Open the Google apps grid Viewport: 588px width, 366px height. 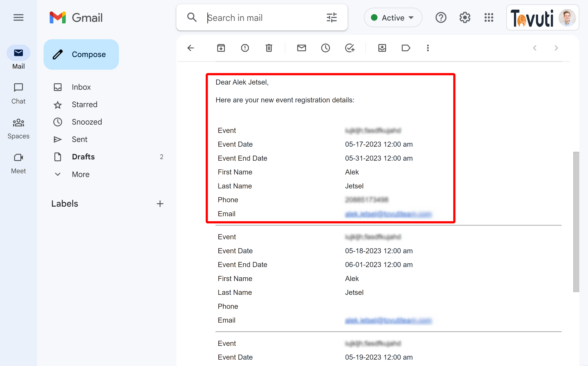pyautogui.click(x=489, y=18)
